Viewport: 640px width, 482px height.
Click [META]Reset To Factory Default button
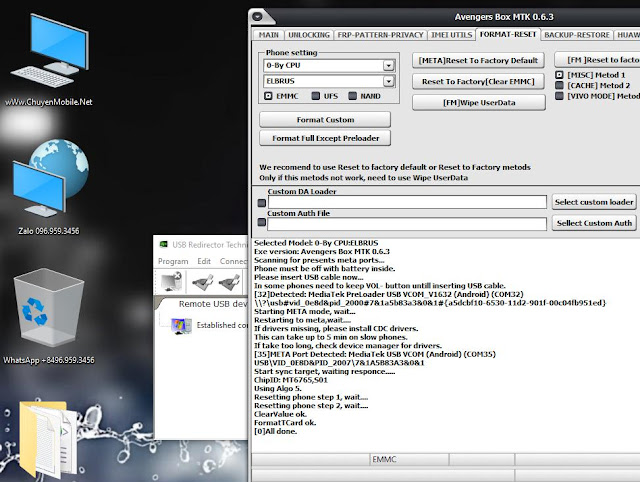[x=478, y=60]
